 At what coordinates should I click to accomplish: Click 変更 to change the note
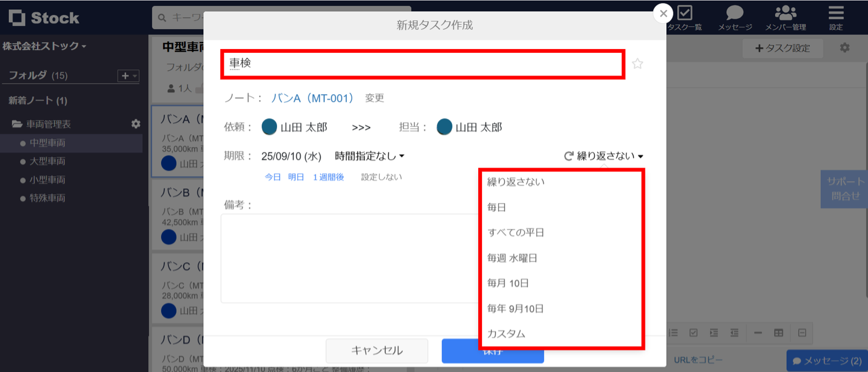tap(374, 98)
